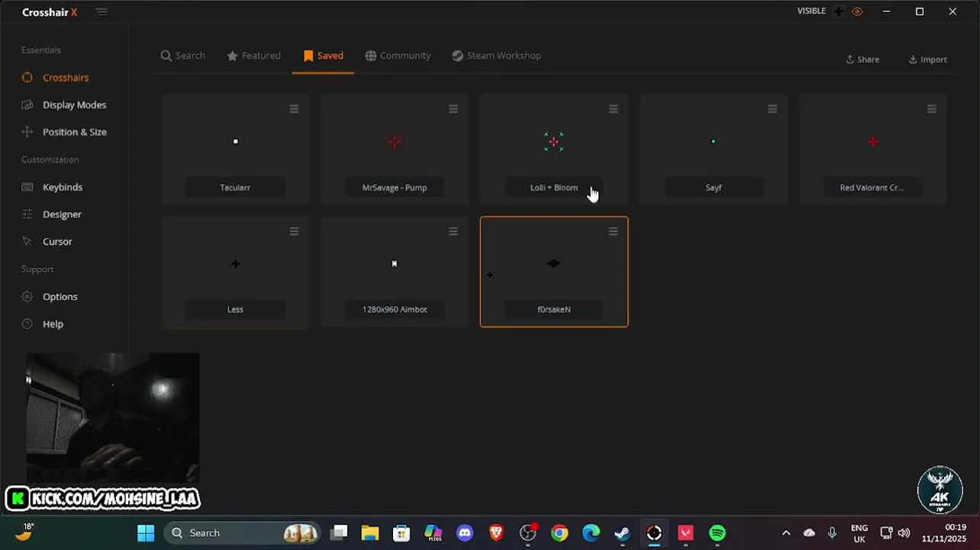Click the microphone tray icon
This screenshot has width=980, height=550.
(x=832, y=532)
